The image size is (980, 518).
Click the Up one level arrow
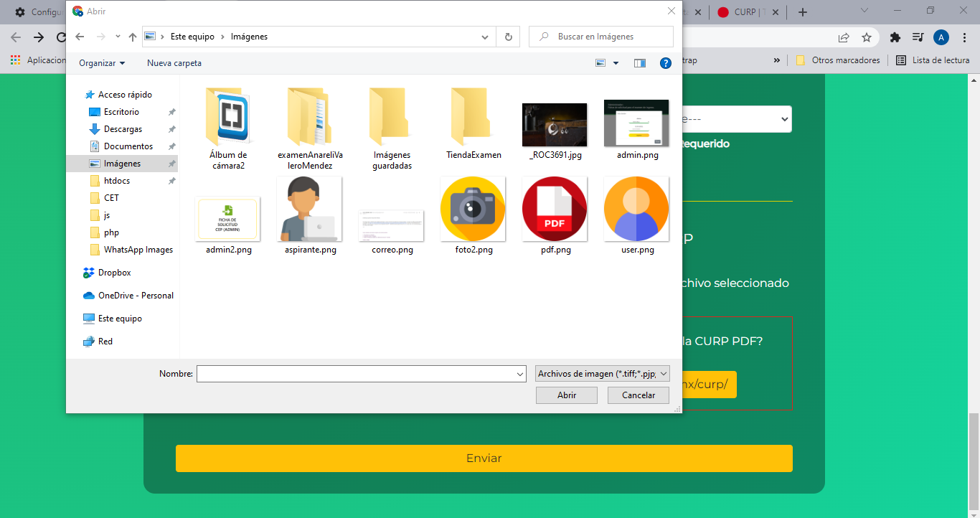click(x=132, y=37)
